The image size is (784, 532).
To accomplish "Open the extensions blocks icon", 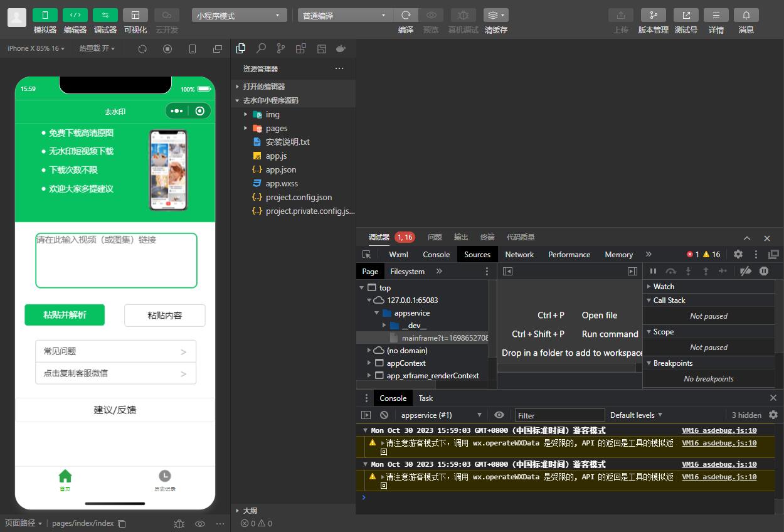I will point(301,48).
